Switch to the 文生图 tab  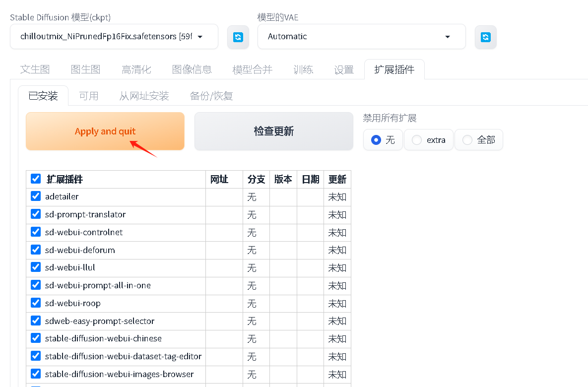(x=35, y=69)
